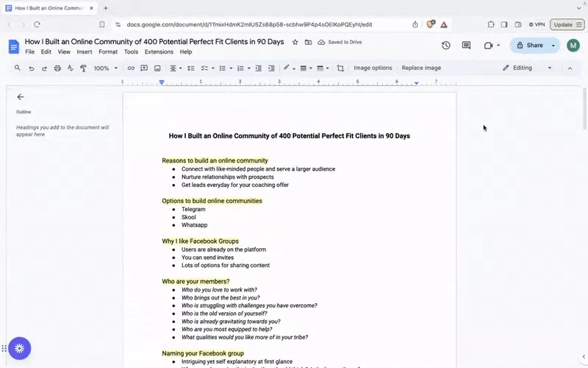Redo the last undone action

(44, 68)
